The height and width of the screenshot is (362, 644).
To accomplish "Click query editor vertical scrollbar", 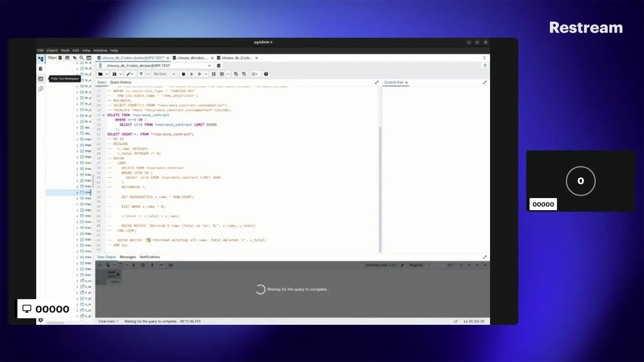I will 380,189.
